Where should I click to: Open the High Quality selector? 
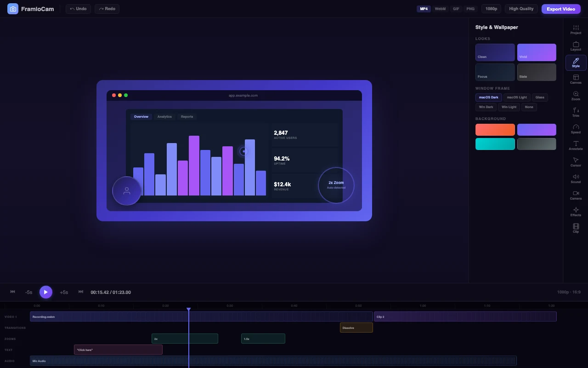(x=521, y=9)
